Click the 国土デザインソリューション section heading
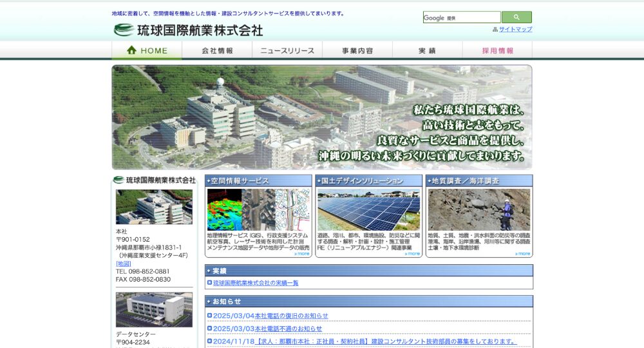This screenshot has height=348, width=644. click(368, 181)
